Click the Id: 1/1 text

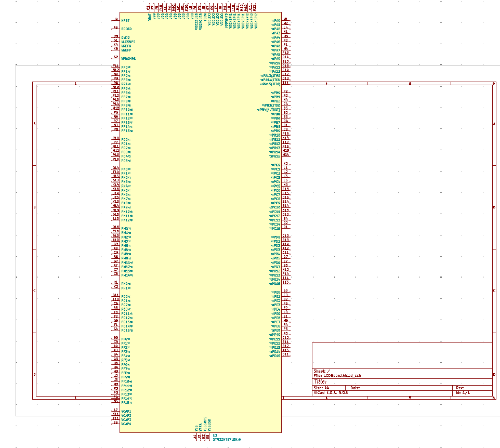point(463,392)
